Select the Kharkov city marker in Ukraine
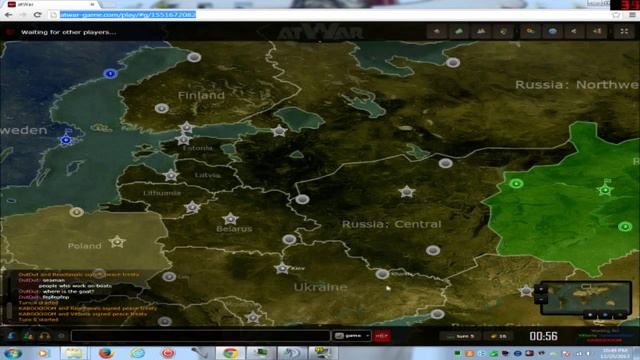This screenshot has width=640, height=360. click(382, 274)
